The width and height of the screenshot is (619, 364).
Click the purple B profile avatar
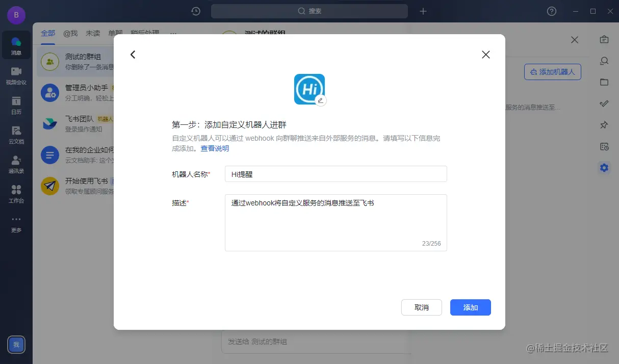point(16,15)
